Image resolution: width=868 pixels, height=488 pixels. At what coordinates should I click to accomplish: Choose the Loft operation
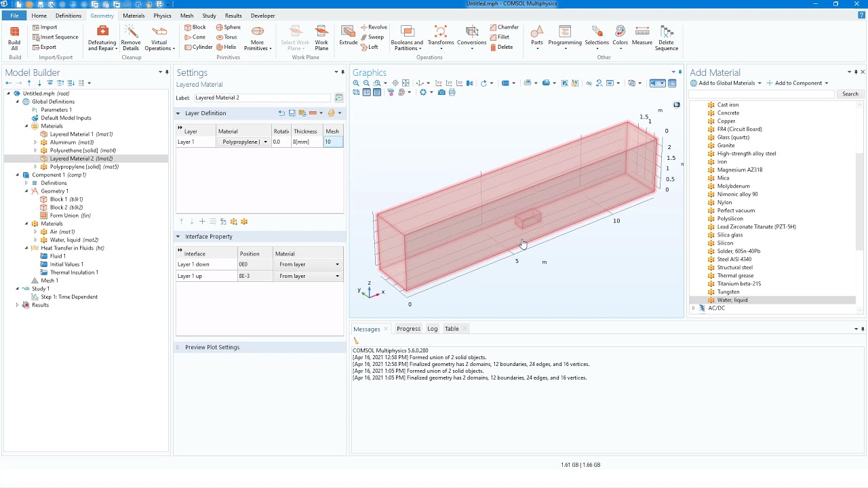370,47
